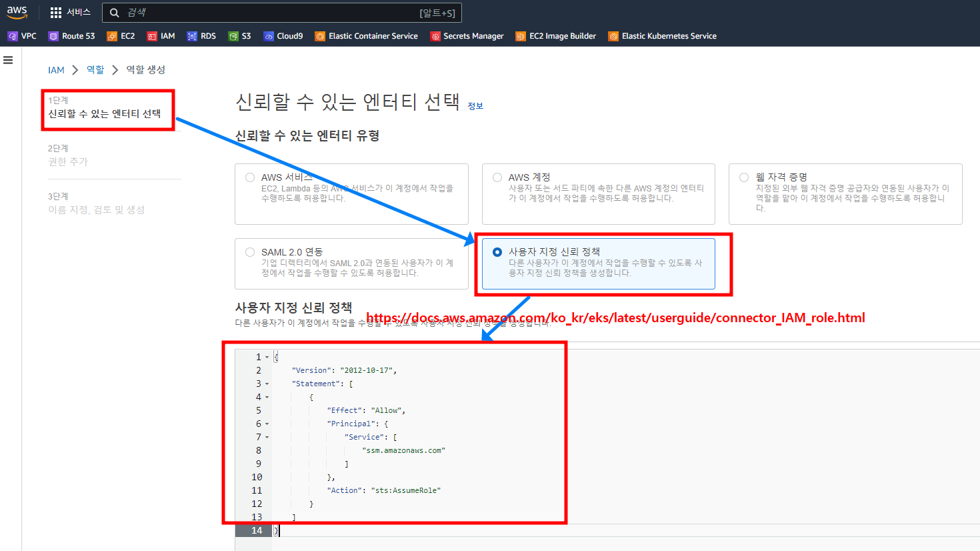Click the ssm.amazonaws.com line in editor

click(403, 450)
